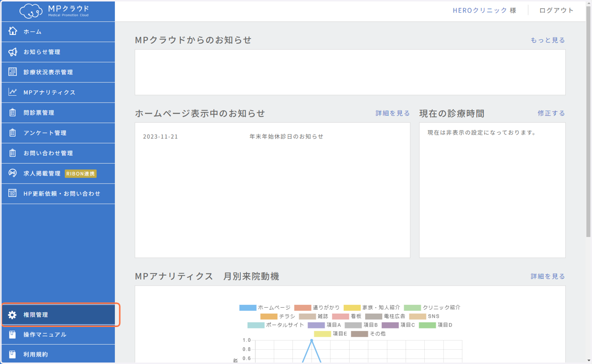Click ログアウト link

pos(556,10)
